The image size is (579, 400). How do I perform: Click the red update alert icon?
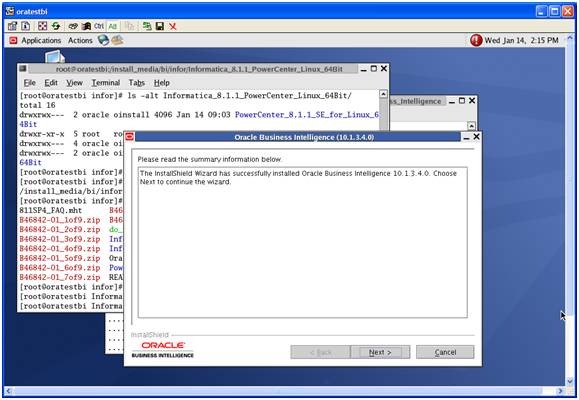(x=476, y=40)
